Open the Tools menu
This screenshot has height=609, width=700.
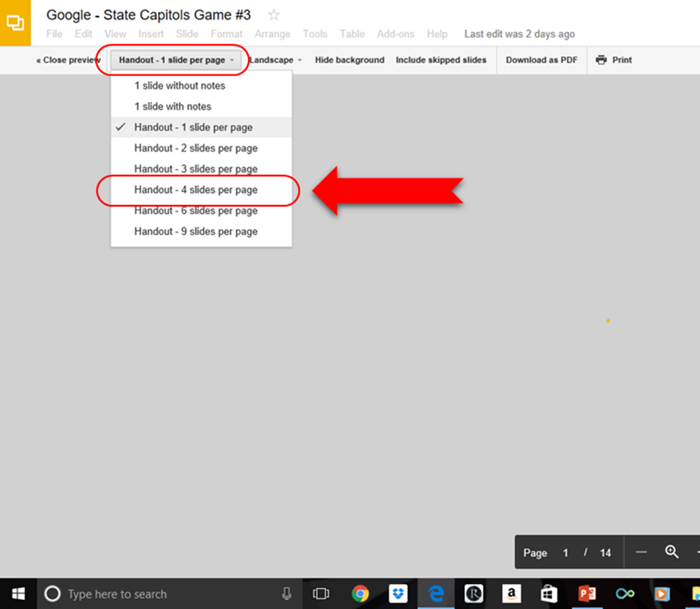pos(314,34)
